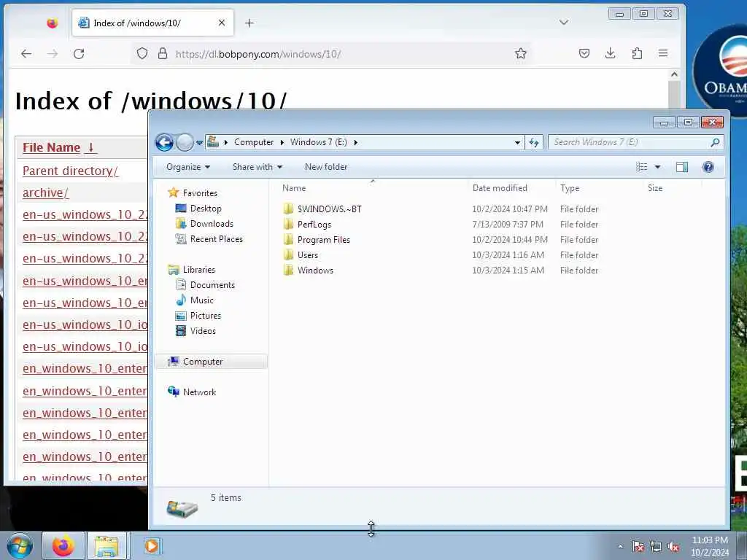Open the Firefox extensions icon
Screen dimensions: 747x560
pyautogui.click(x=637, y=53)
